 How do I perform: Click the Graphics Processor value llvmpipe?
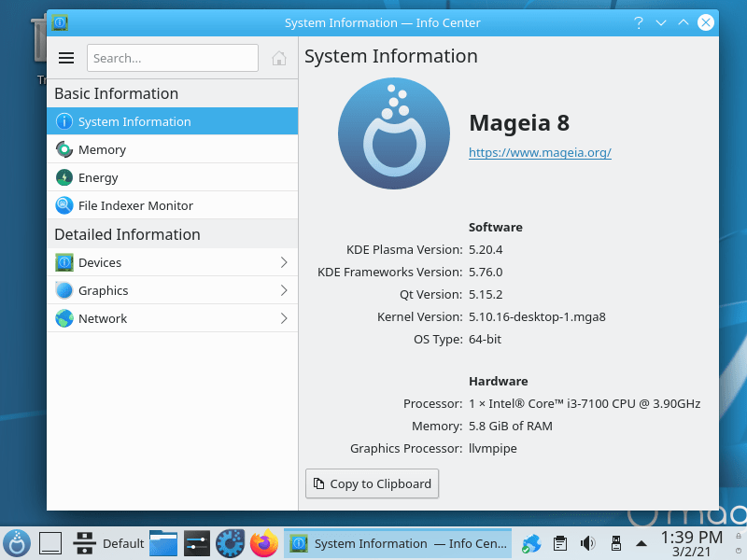coord(493,449)
